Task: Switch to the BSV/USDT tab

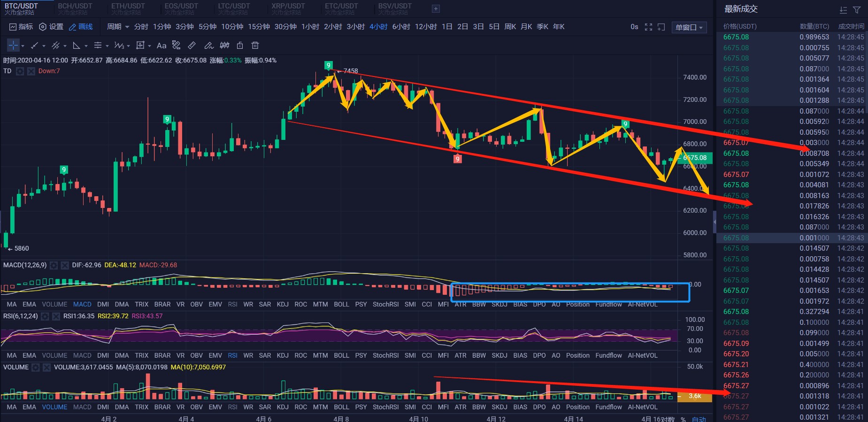Action: coord(395,8)
